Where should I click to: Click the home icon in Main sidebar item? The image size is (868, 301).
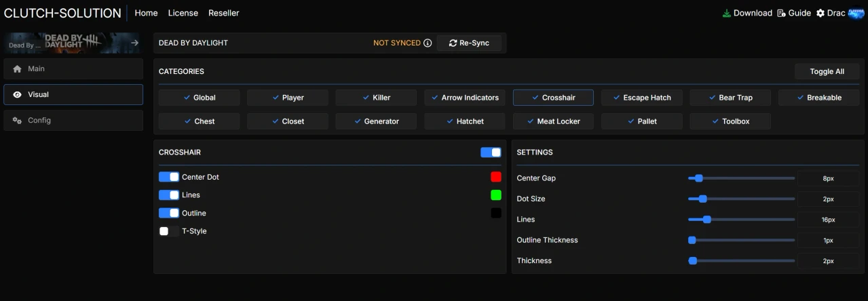18,68
